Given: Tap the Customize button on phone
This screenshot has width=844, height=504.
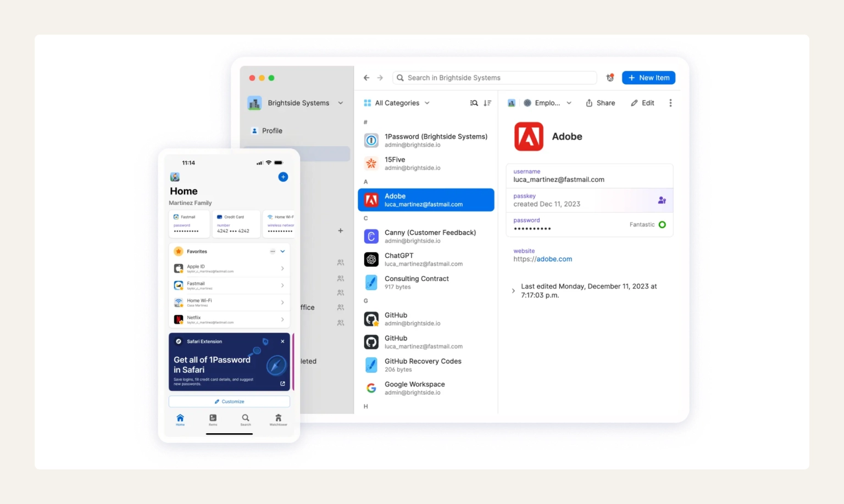Looking at the screenshot, I should [229, 401].
